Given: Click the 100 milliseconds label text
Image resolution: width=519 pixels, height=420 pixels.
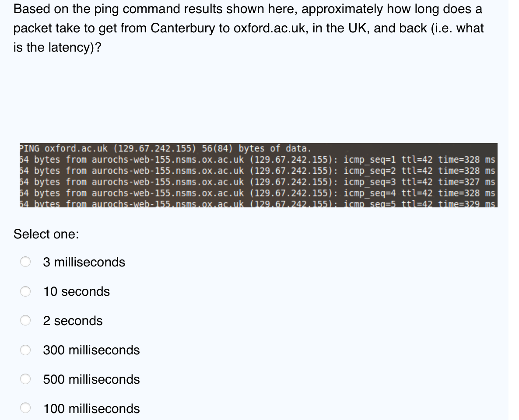Looking at the screenshot, I should (x=91, y=408).
